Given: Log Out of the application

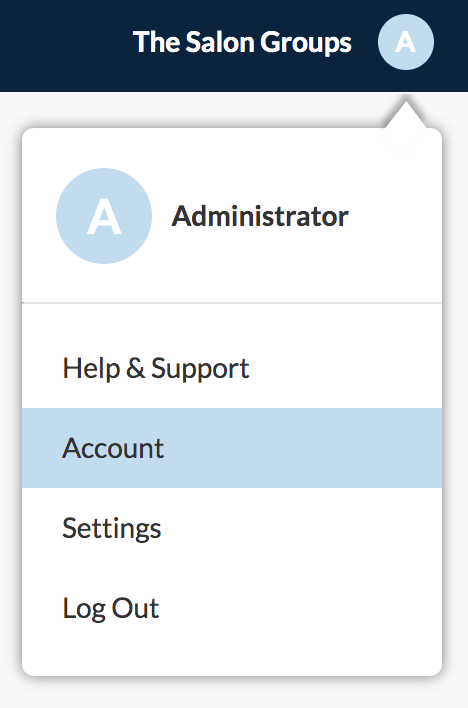Looking at the screenshot, I should click(232, 607).
